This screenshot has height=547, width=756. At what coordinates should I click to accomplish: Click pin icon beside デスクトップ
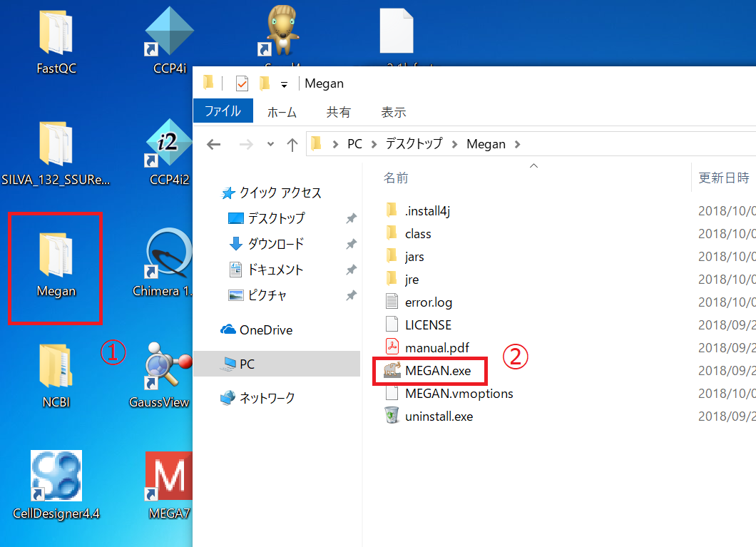352,218
